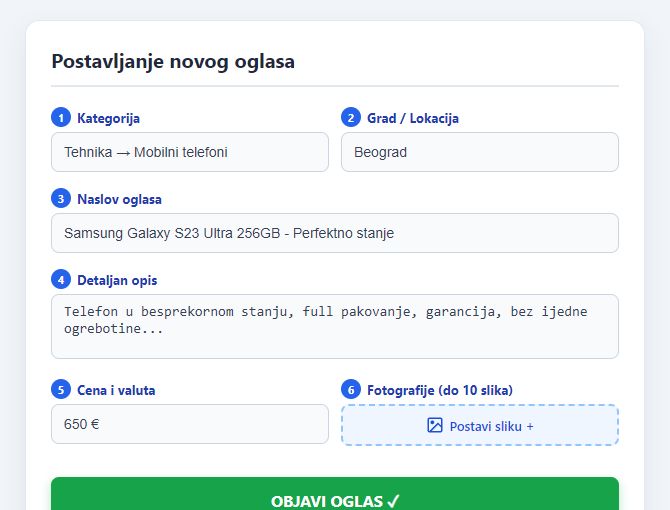
Task: Click the Cena i valuta label
Action: point(116,390)
